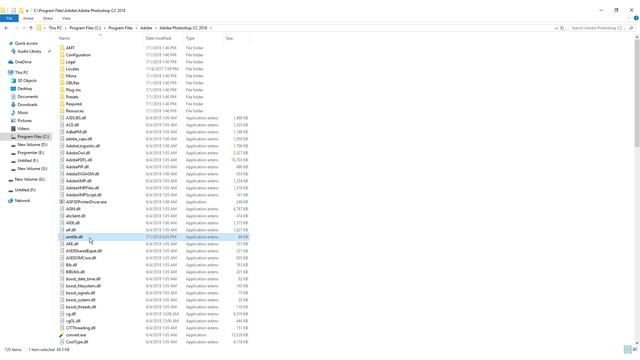The image size is (640, 360).
Task: Click the Resources folder icon
Action: click(62, 111)
